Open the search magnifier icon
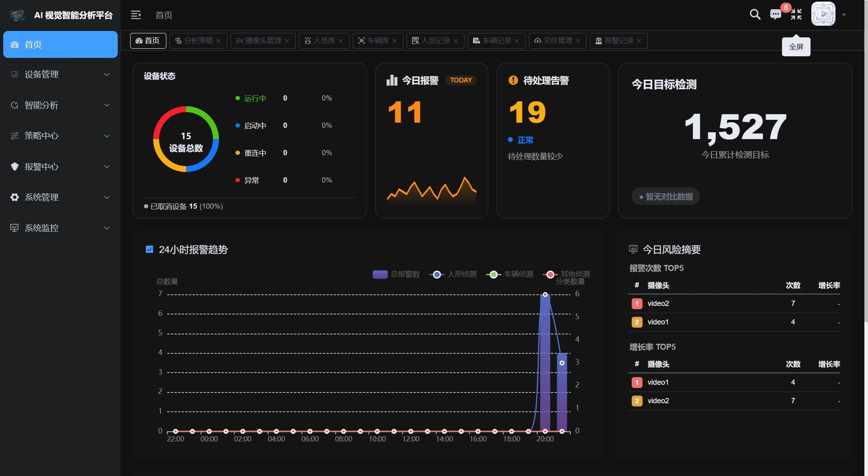 pos(755,14)
